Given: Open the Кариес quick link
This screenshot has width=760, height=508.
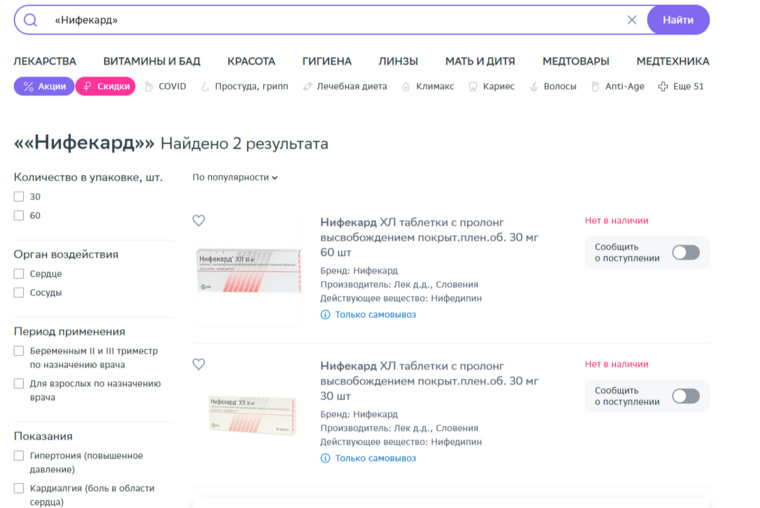Looking at the screenshot, I should 491,86.
